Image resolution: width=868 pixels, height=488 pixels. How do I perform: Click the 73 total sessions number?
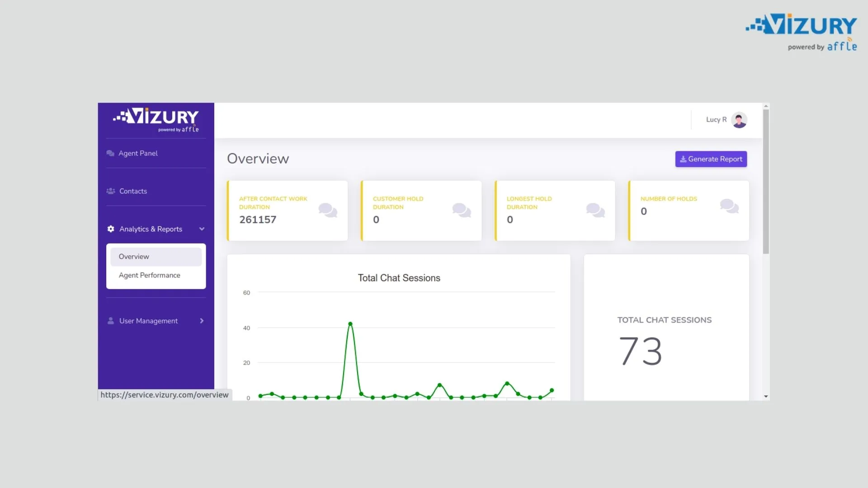pos(641,351)
